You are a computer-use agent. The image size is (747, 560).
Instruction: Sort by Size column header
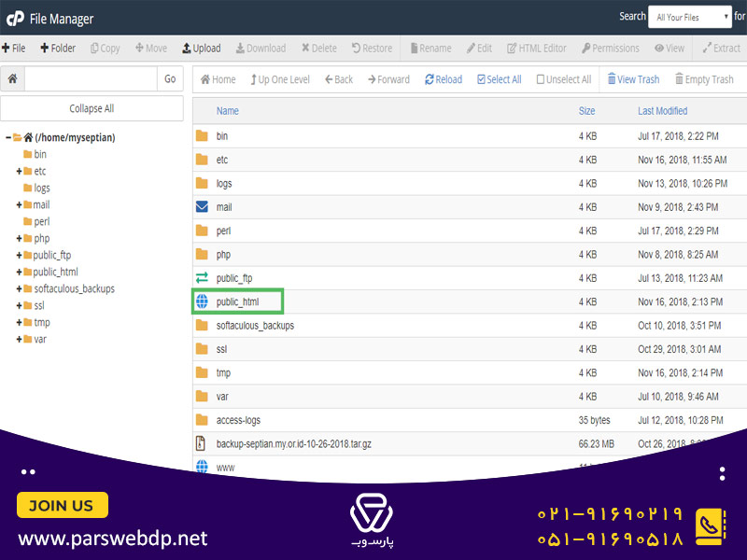click(587, 111)
